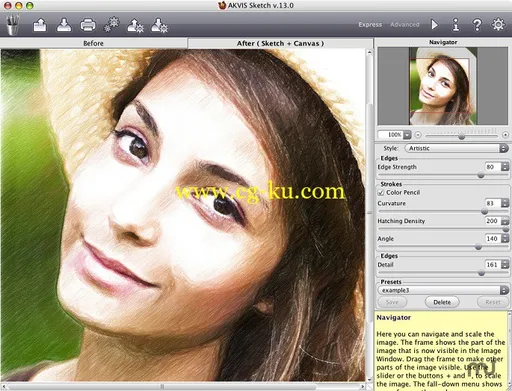Adjust the Detail slider

(481, 273)
